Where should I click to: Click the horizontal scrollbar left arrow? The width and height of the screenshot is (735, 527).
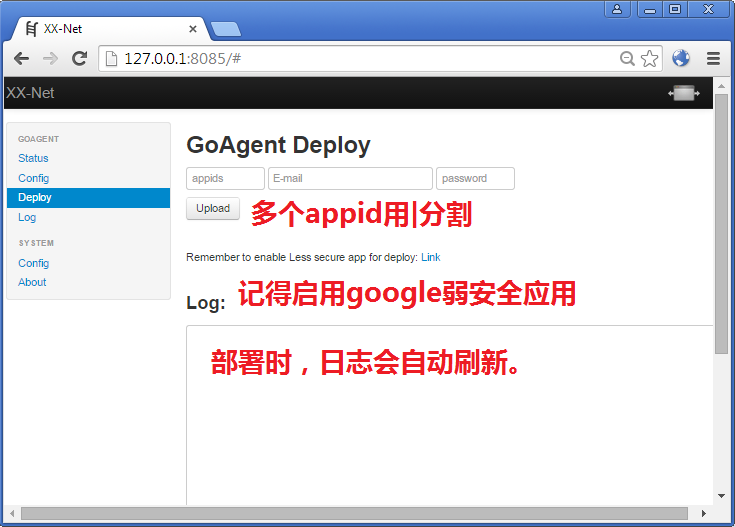point(12,513)
